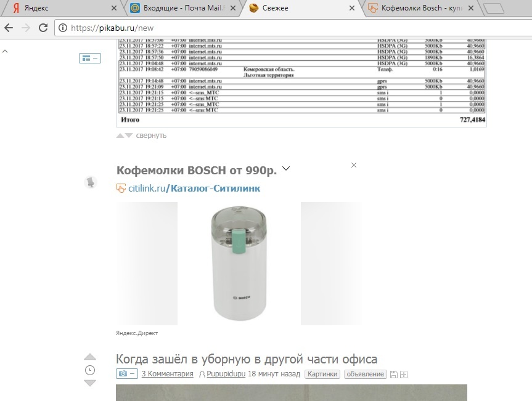
Task: Open the Bosch coffee grinder product image
Action: 239,264
